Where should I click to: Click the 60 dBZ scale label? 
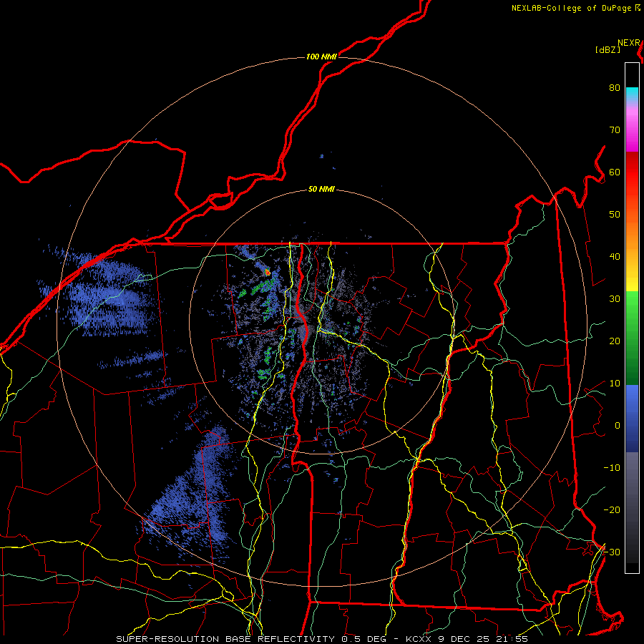click(x=615, y=172)
